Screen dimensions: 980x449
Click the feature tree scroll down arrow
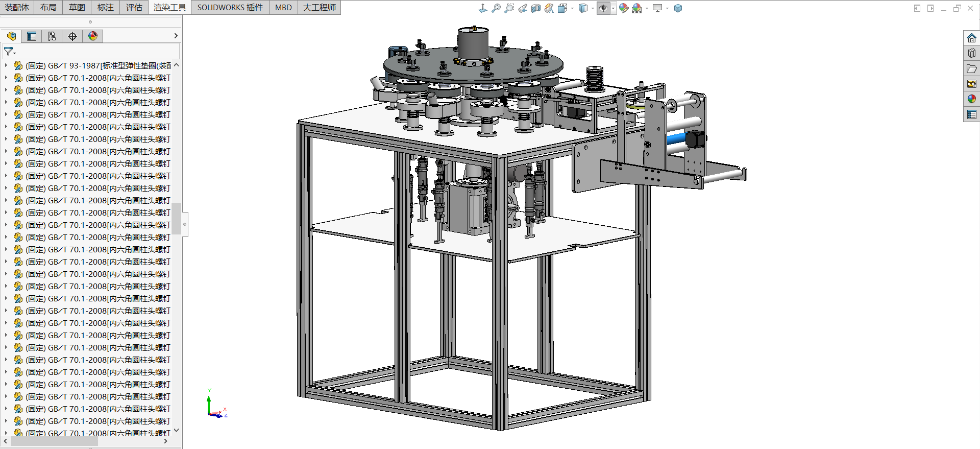click(x=176, y=431)
